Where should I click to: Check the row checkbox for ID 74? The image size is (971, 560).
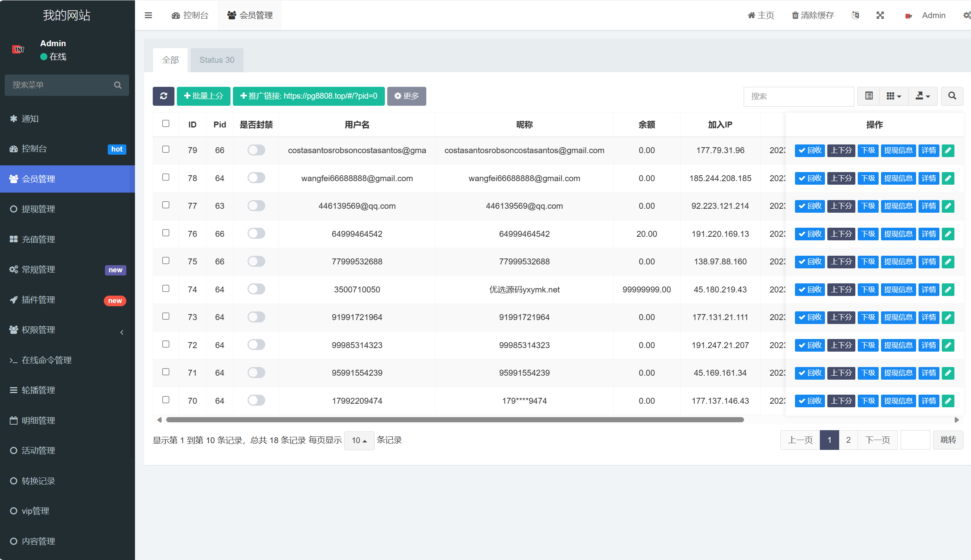pyautogui.click(x=166, y=289)
